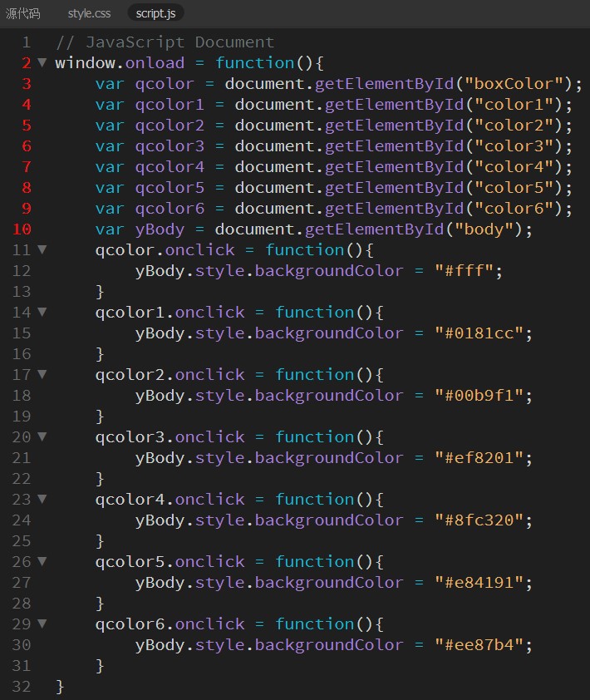
Task: Click the onload keyword on line 2
Action: tap(155, 63)
